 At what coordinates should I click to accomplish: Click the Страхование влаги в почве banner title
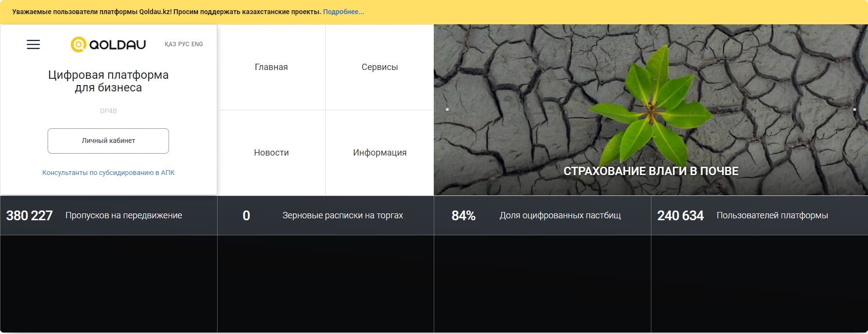[x=650, y=171]
